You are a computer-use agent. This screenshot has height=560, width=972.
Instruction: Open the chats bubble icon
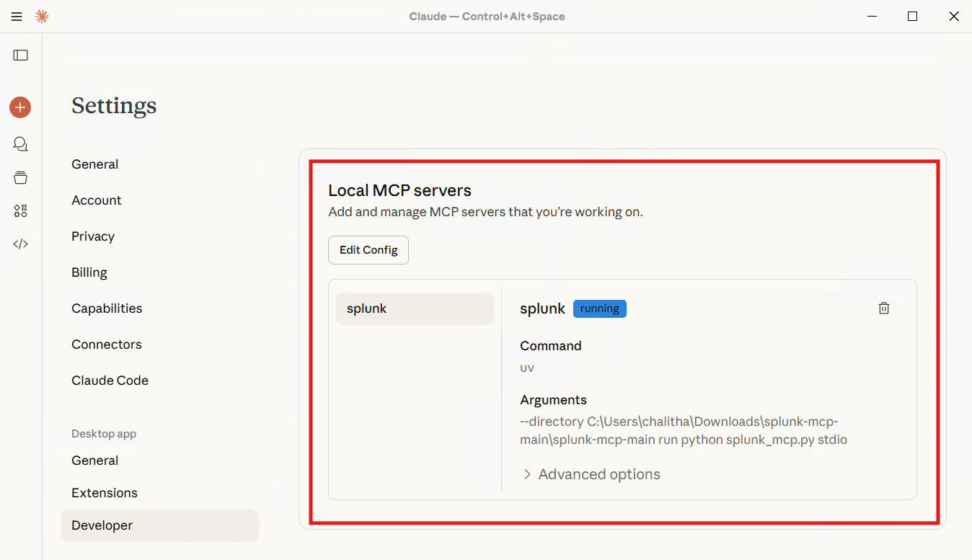pyautogui.click(x=21, y=144)
